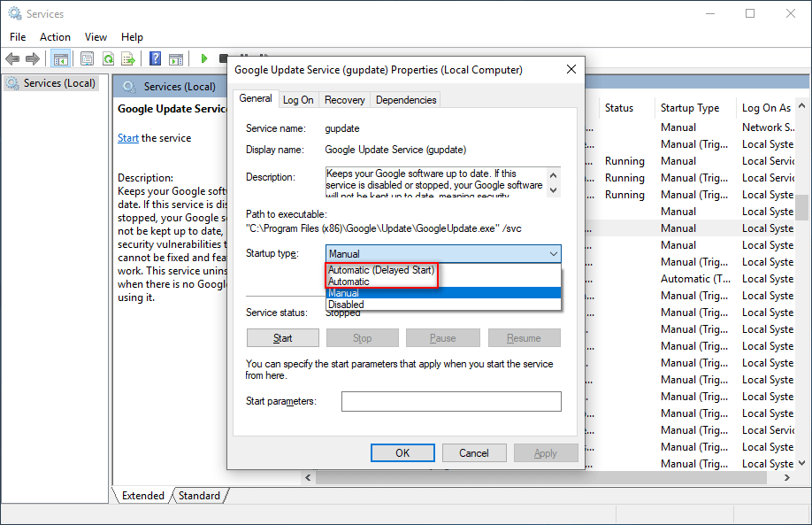Click the green Refresh toolbar icon
Screen dimensions: 812x525
(x=108, y=59)
